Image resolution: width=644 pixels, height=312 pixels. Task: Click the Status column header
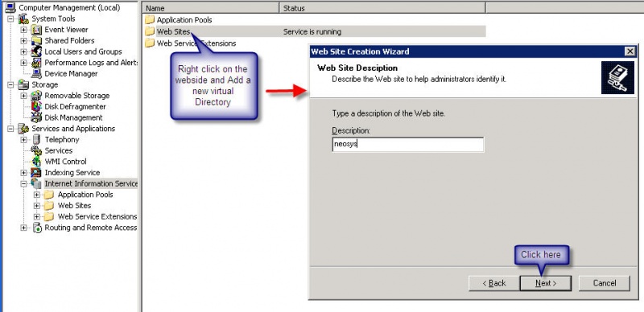coord(382,8)
